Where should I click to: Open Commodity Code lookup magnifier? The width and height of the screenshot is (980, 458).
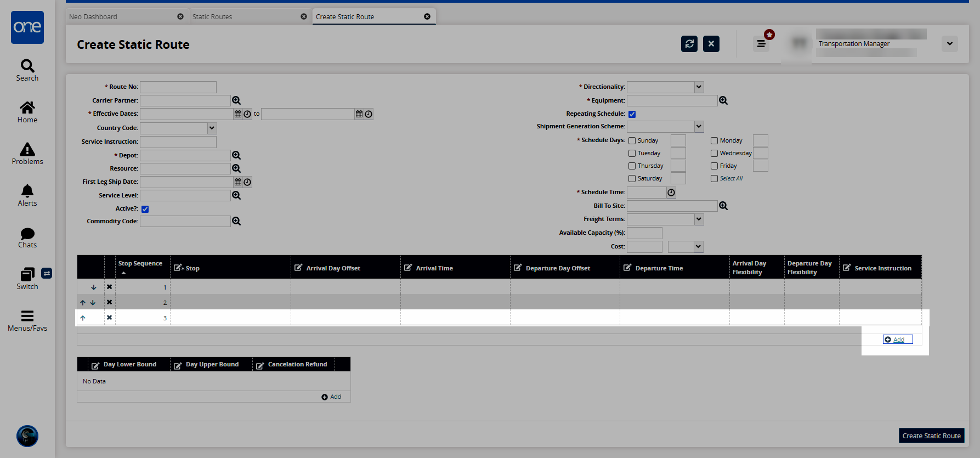pyautogui.click(x=236, y=221)
